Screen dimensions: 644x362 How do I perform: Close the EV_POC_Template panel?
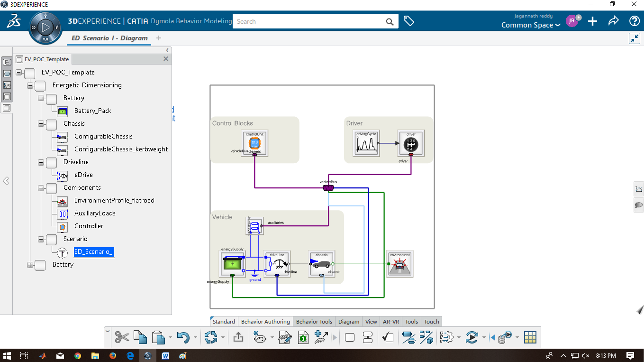tap(166, 59)
